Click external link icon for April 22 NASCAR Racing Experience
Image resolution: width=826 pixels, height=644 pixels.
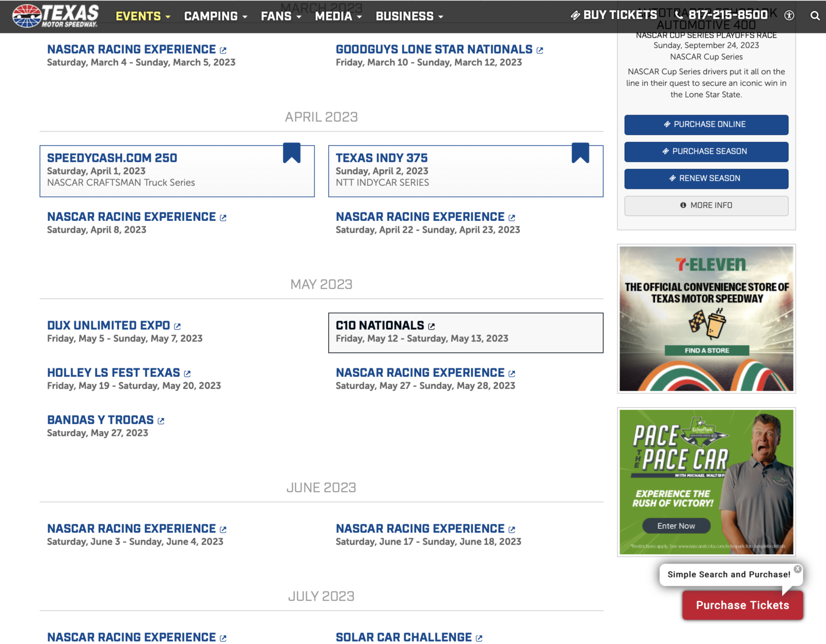tap(512, 218)
